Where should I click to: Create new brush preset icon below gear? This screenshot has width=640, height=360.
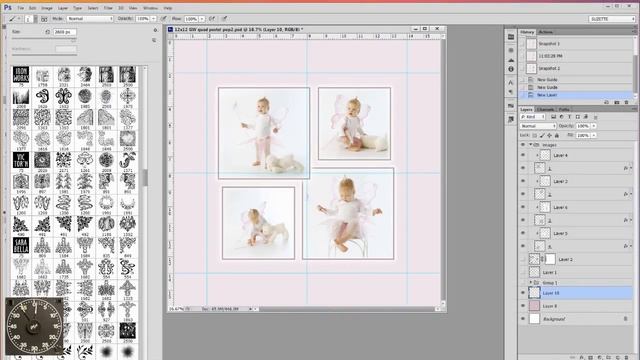tap(154, 40)
